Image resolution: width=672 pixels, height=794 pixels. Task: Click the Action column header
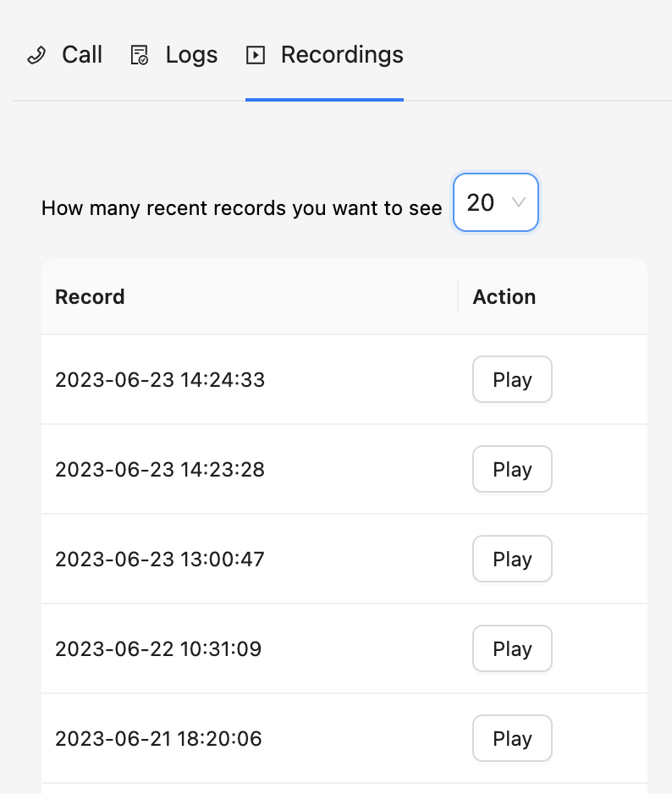tap(504, 297)
